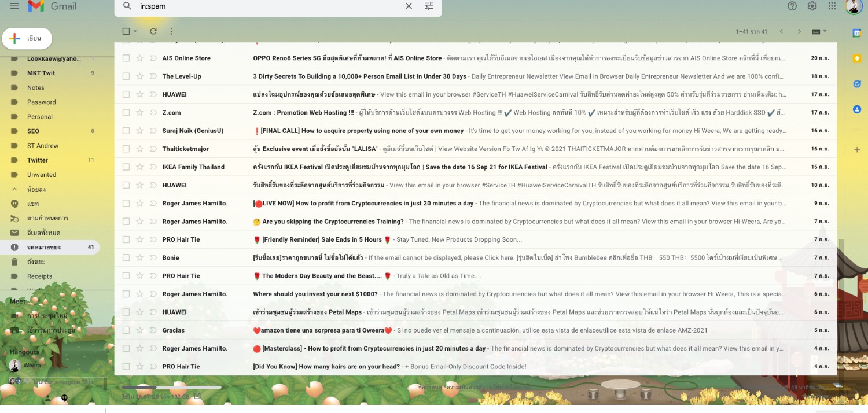Select The Level-Up email checkbox

coord(126,76)
